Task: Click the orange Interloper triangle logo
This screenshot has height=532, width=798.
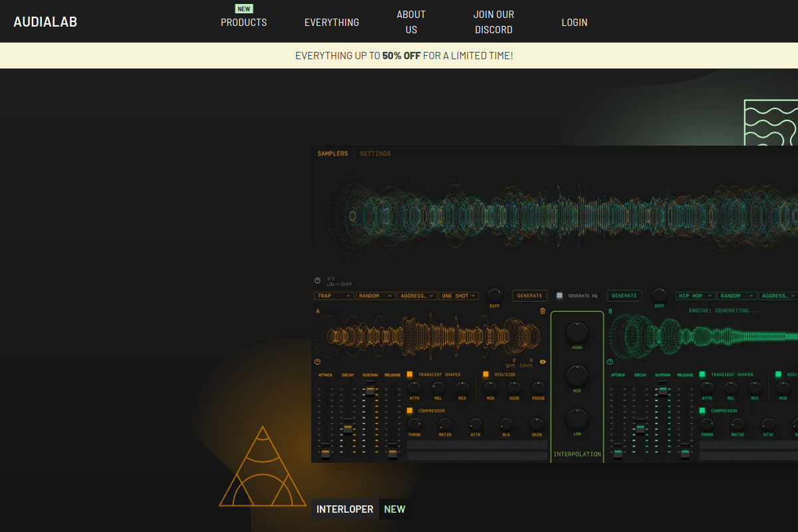Action: coord(264,466)
